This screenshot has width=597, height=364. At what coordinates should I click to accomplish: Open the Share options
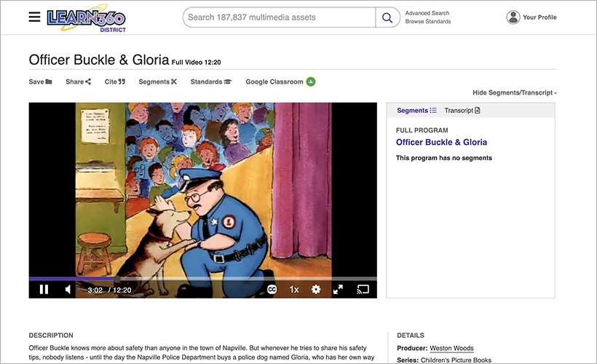78,82
